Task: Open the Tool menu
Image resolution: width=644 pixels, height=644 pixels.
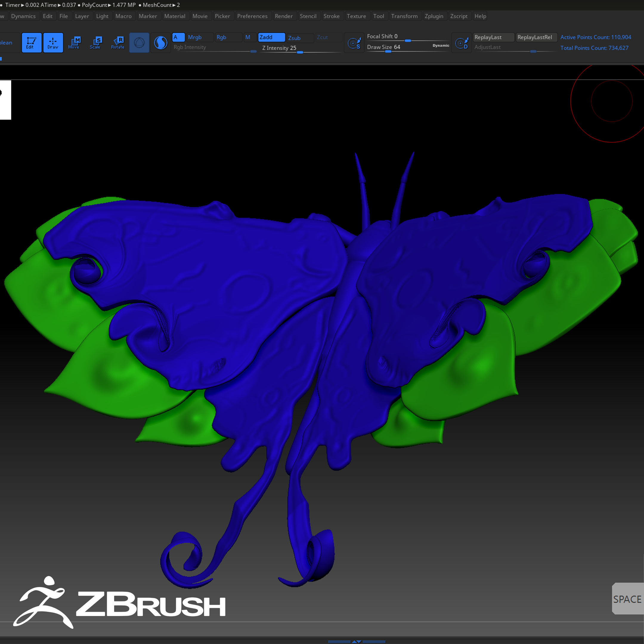Action: tap(378, 16)
